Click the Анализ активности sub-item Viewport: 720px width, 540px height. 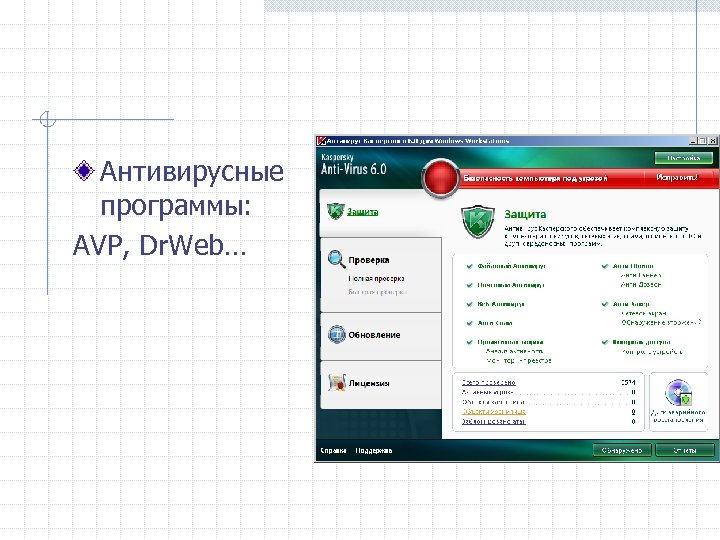[514, 351]
